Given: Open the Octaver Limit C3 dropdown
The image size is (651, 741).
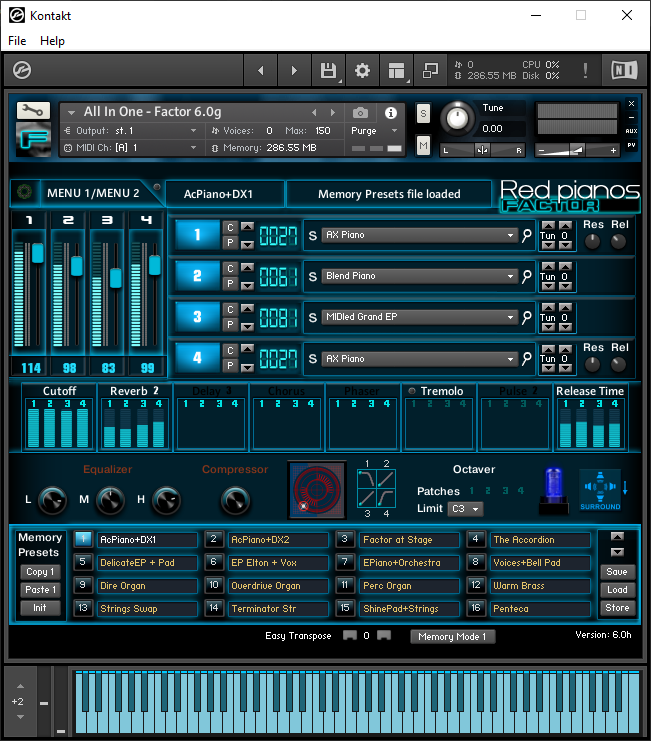Looking at the screenshot, I should [x=465, y=509].
